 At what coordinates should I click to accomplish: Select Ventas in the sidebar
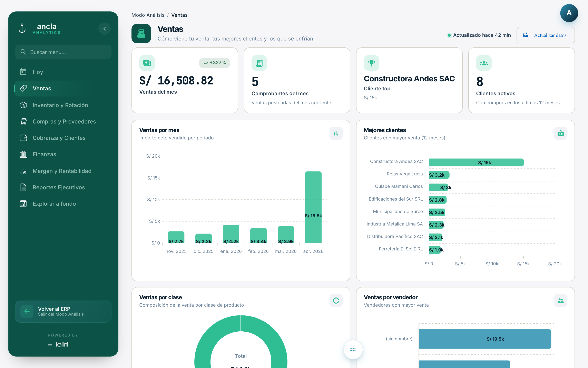pos(63,88)
